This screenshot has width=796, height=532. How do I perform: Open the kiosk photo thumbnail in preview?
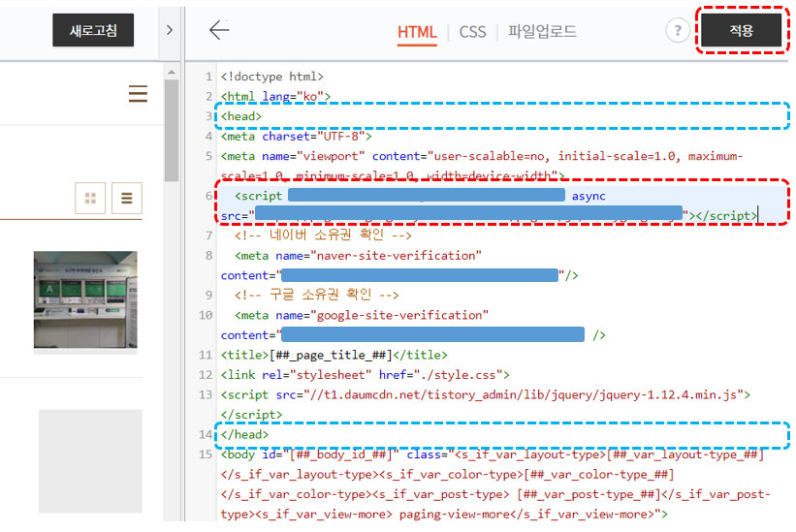[x=85, y=299]
